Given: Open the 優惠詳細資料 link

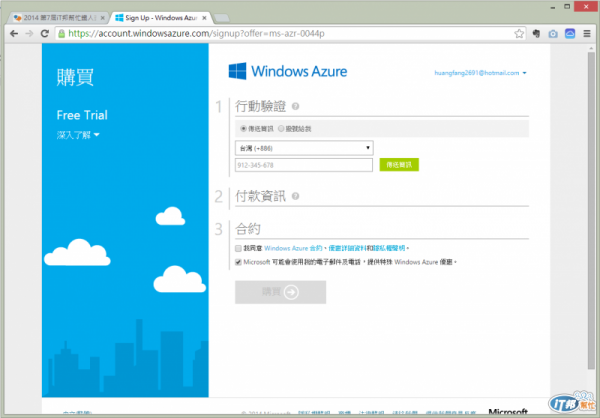Looking at the screenshot, I should pos(347,248).
